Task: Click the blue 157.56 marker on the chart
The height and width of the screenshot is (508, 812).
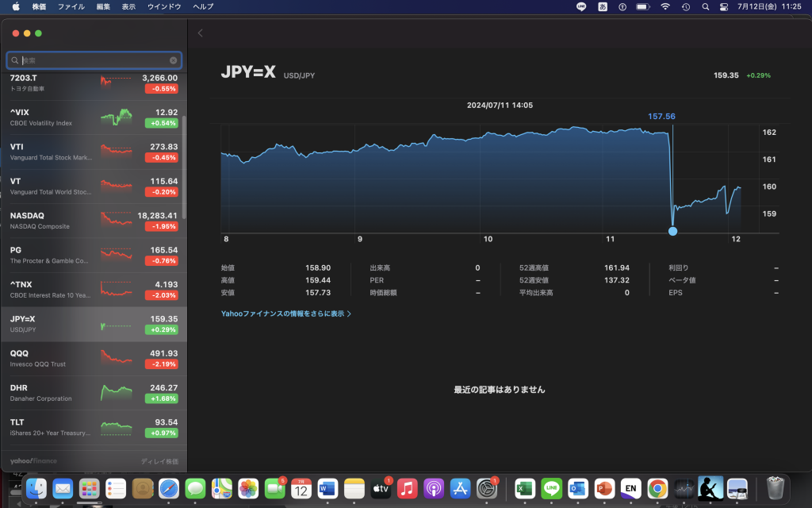Action: click(673, 231)
